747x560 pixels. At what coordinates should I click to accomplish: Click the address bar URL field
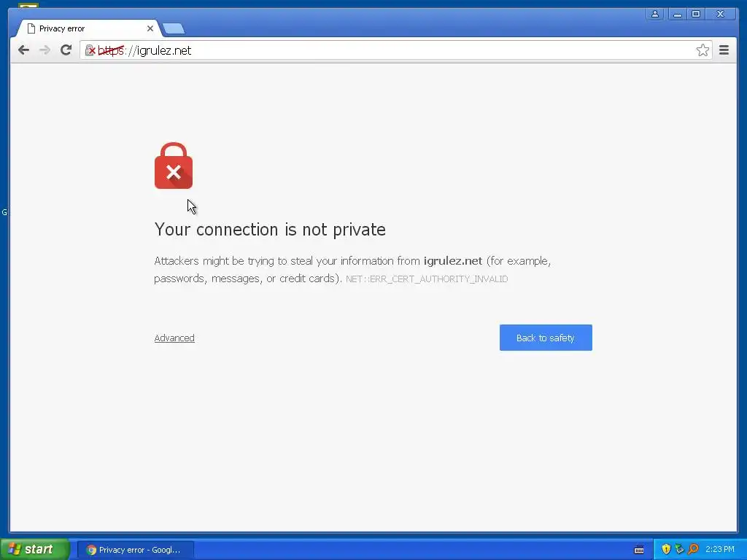pos(395,50)
